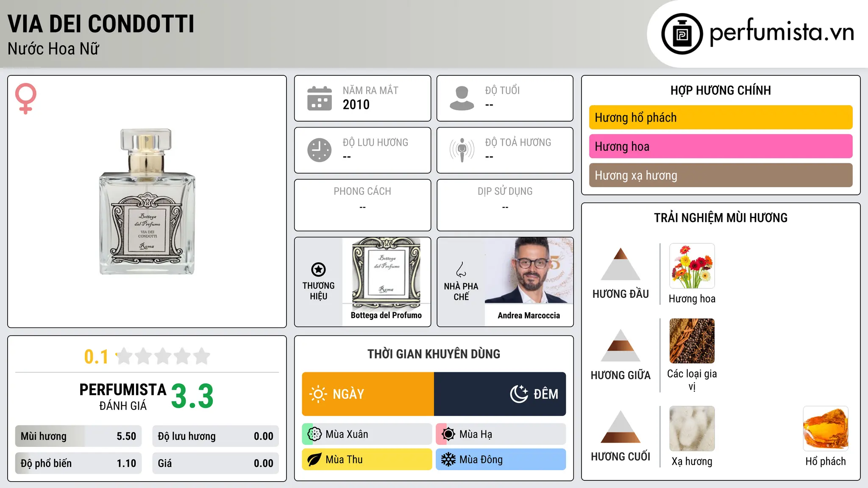Click the Hổ phách note label
The image size is (868, 488).
click(x=826, y=461)
